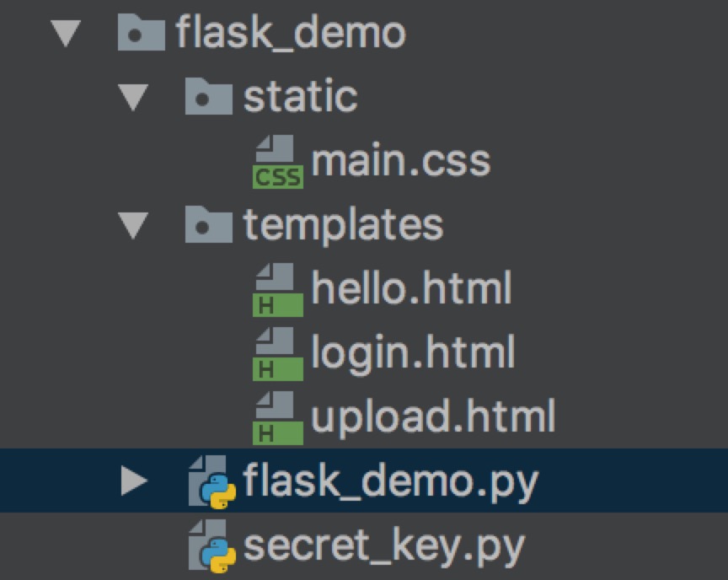Click the templates folder icon
Screen dimensions: 728x580
click(211, 225)
